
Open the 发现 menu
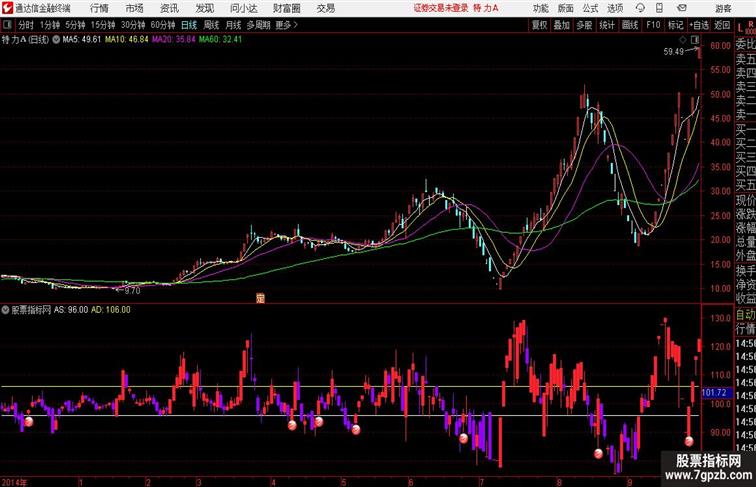[x=204, y=8]
